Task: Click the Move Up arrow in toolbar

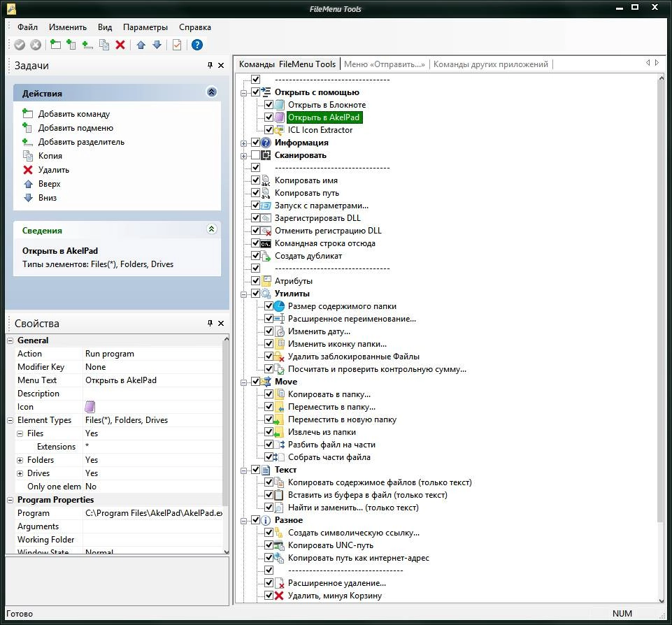Action: [x=141, y=45]
